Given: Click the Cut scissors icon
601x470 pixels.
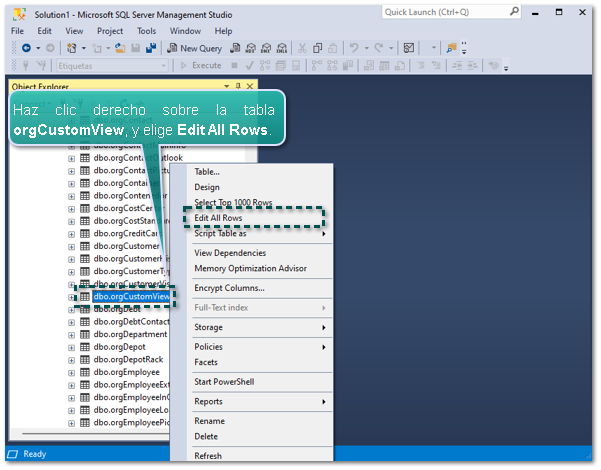Looking at the screenshot, I should point(301,48).
